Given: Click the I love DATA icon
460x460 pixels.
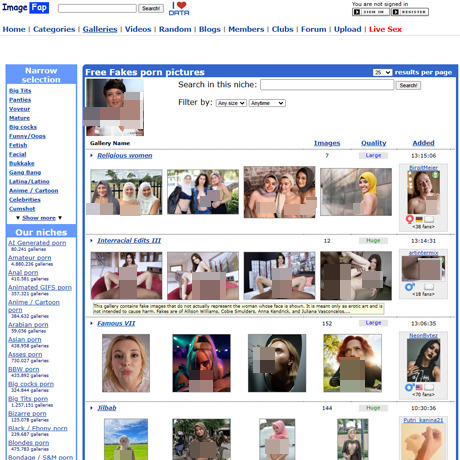Looking at the screenshot, I should pyautogui.click(x=179, y=8).
